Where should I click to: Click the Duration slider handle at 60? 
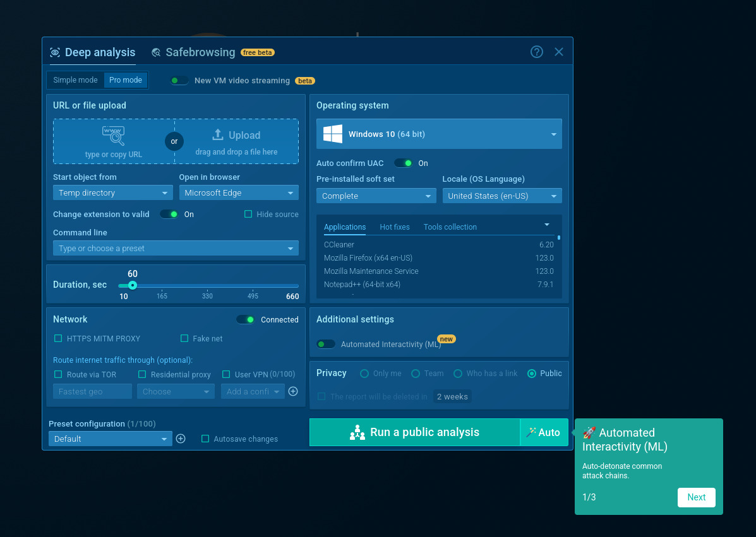point(133,285)
